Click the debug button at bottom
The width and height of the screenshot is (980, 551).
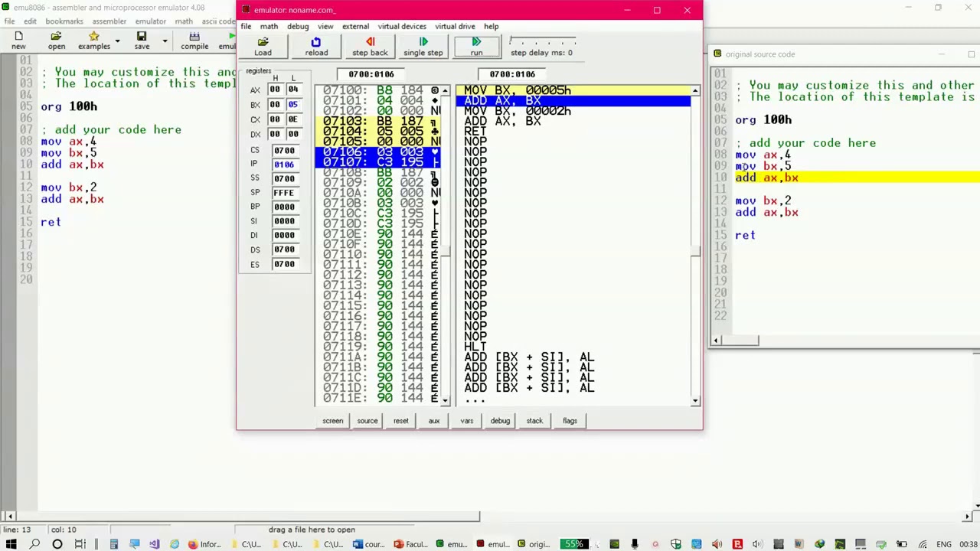[500, 420]
